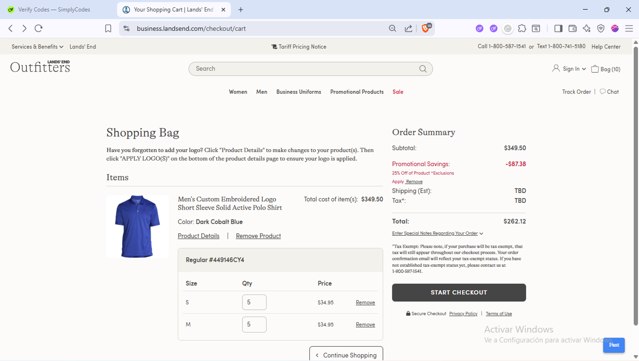Viewport: 639px width, 361px height.
Task: Open site settings icon in the address bar
Action: pos(127,28)
